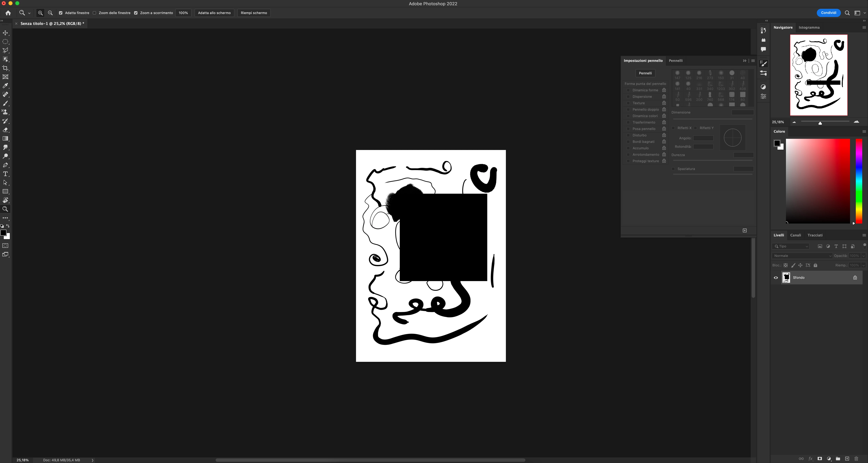Screen dimensions: 868x463
Task: Click the zoom out magnifier icon
Action: (50, 13)
